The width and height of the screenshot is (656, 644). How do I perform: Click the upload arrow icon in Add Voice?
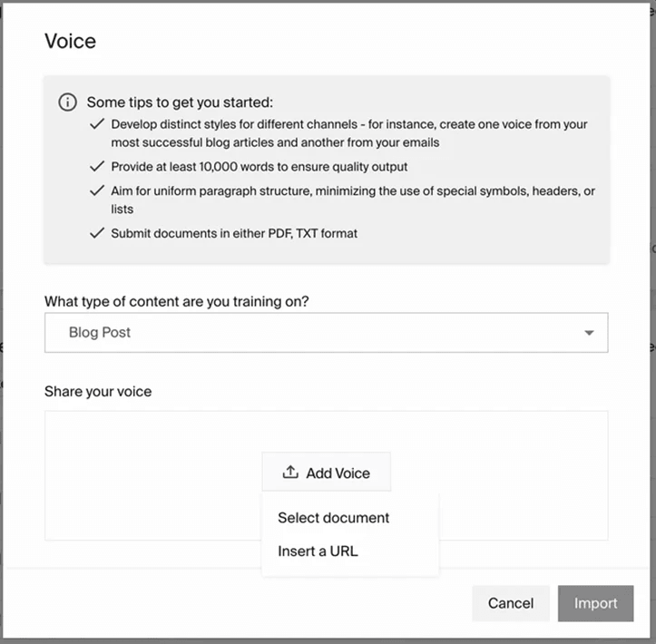(x=290, y=473)
